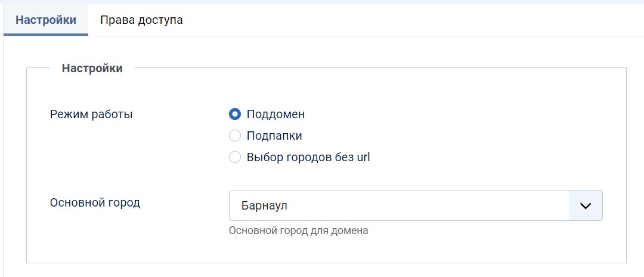Click the Подпапки option label text

tap(274, 136)
